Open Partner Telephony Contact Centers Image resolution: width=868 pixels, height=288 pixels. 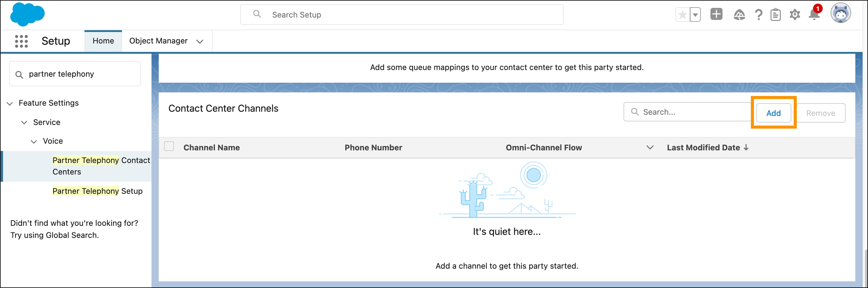(x=101, y=166)
